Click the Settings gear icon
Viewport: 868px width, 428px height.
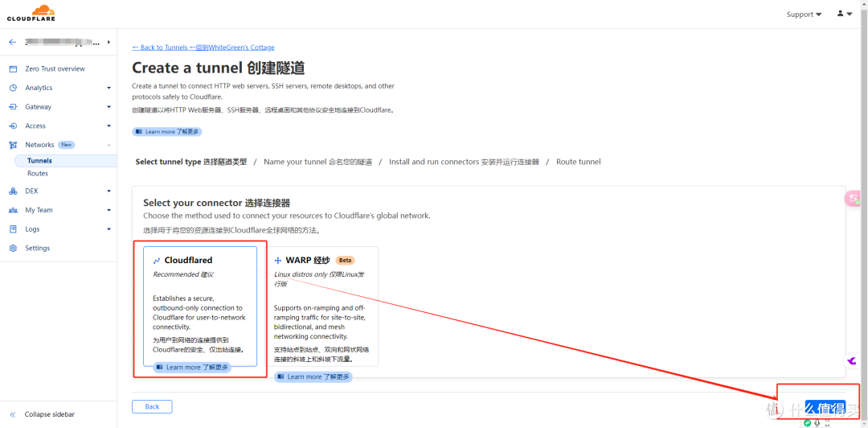click(x=14, y=249)
